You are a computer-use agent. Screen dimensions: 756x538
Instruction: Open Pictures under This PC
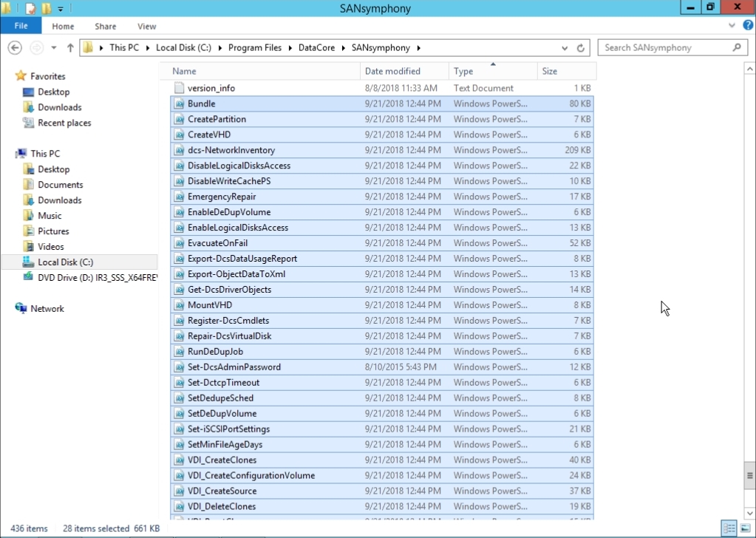pyautogui.click(x=53, y=231)
